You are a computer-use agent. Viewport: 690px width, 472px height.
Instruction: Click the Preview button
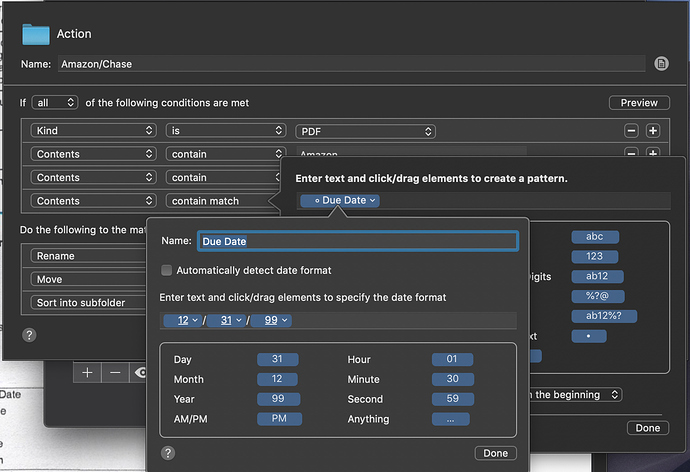(x=639, y=102)
